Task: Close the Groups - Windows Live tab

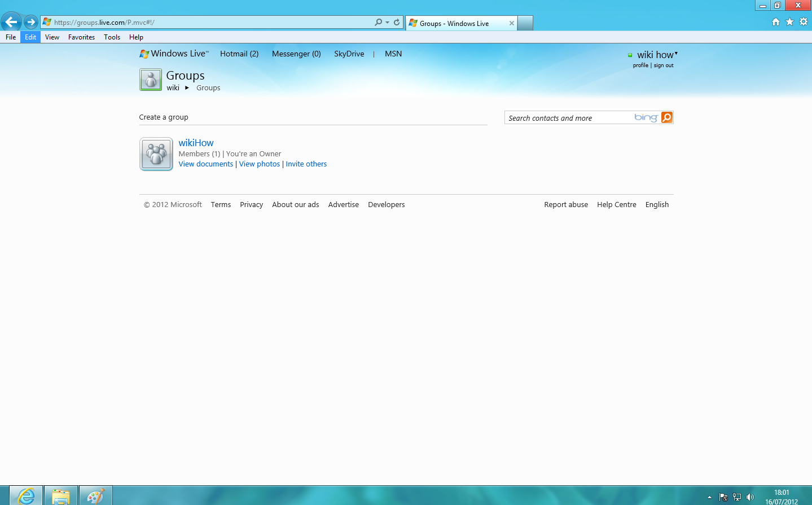Action: (x=512, y=23)
